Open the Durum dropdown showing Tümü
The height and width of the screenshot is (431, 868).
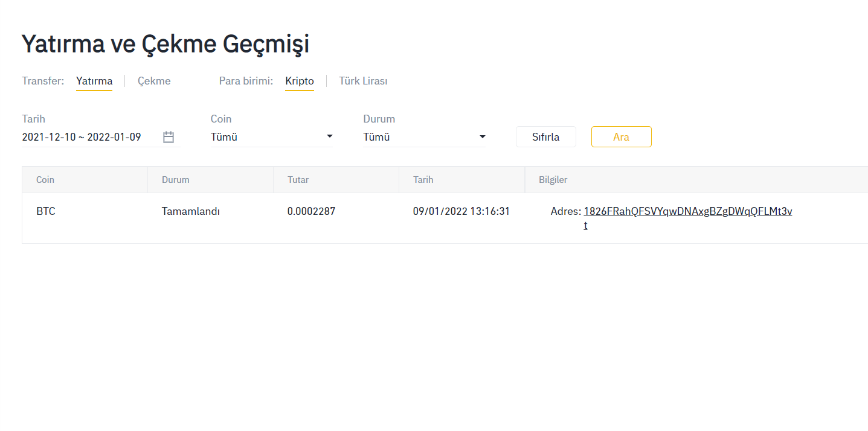coord(424,137)
